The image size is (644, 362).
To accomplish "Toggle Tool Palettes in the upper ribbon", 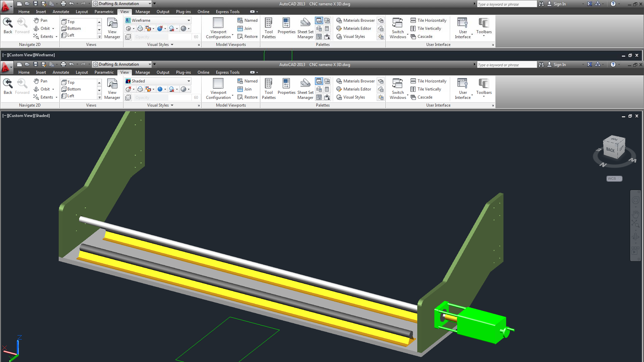I will (269, 28).
